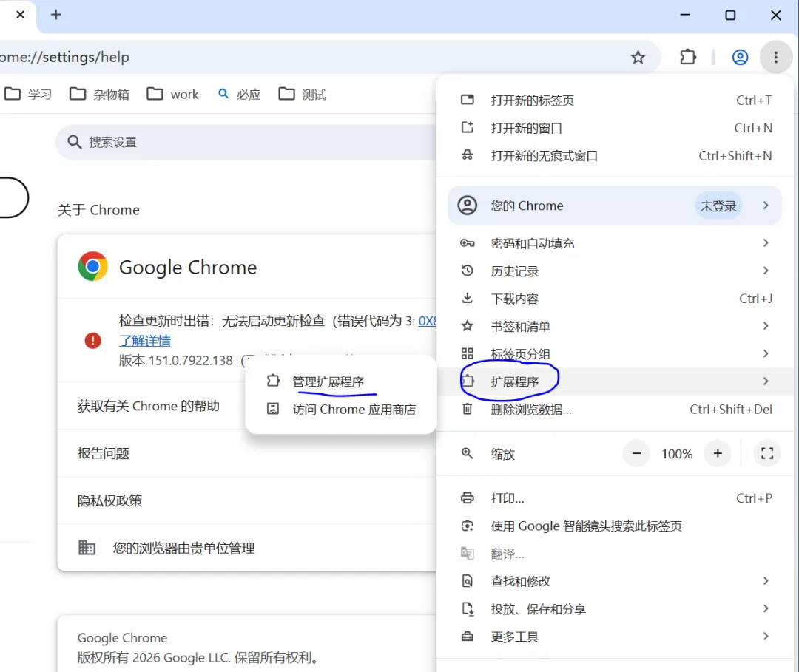
Task: Click the magnifier icon in 搜索设置
Action: (x=75, y=142)
